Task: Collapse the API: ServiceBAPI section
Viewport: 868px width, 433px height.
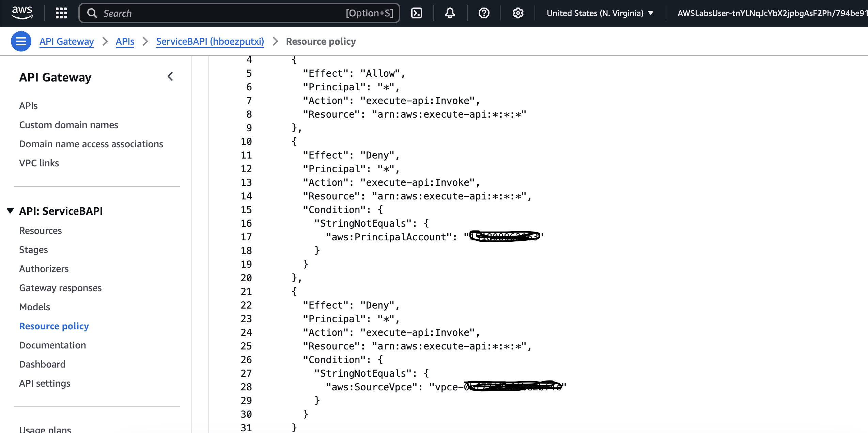Action: (10, 211)
